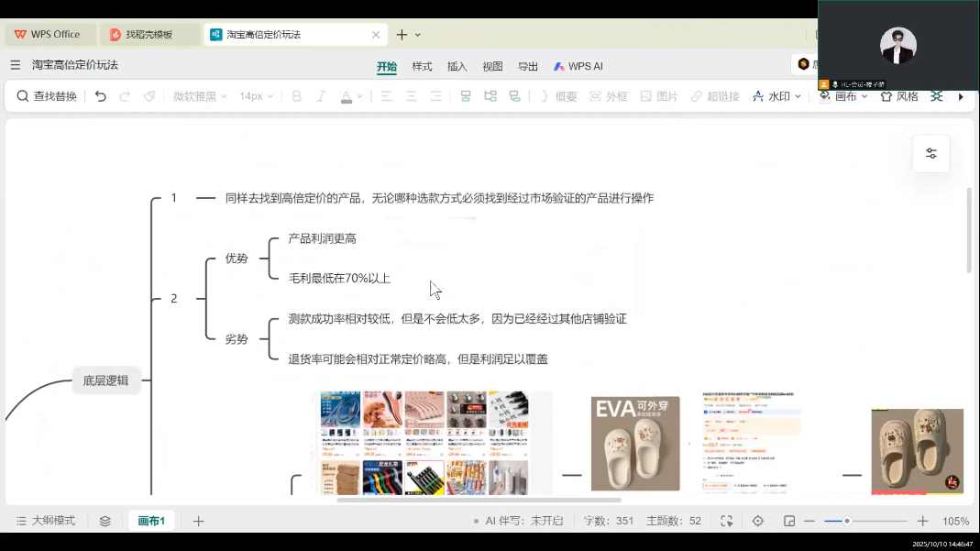
Task: Click the settings sliders icon on canvas
Action: pyautogui.click(x=930, y=154)
